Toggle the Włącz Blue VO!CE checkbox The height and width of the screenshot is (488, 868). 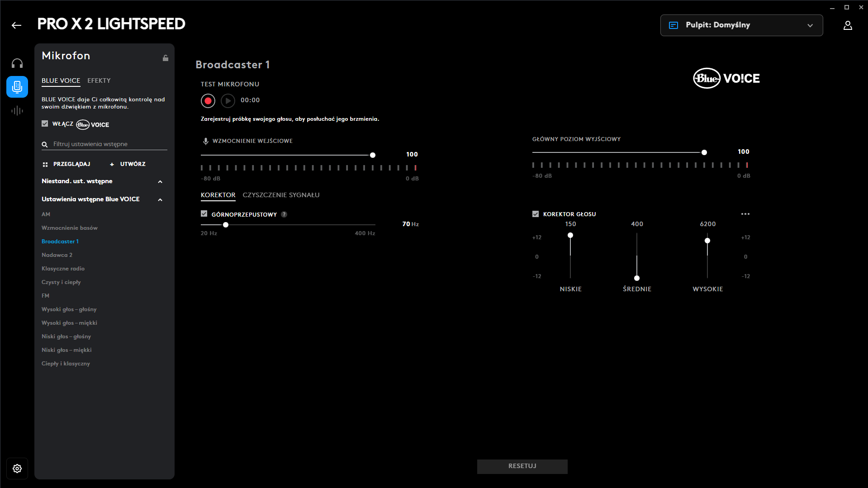45,123
